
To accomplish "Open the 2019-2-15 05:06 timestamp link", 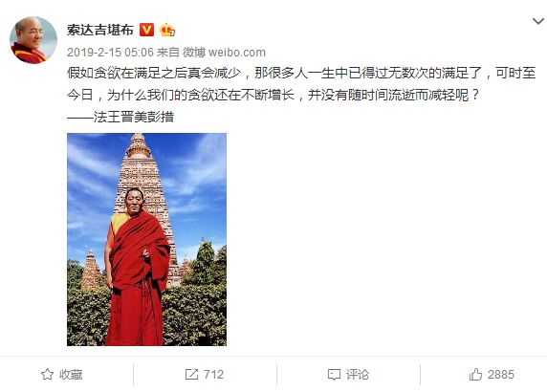I will pos(110,53).
